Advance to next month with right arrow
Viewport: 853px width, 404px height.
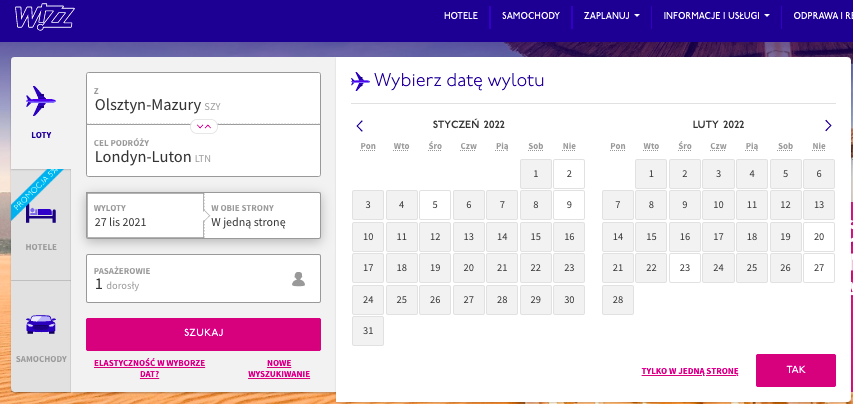point(827,126)
